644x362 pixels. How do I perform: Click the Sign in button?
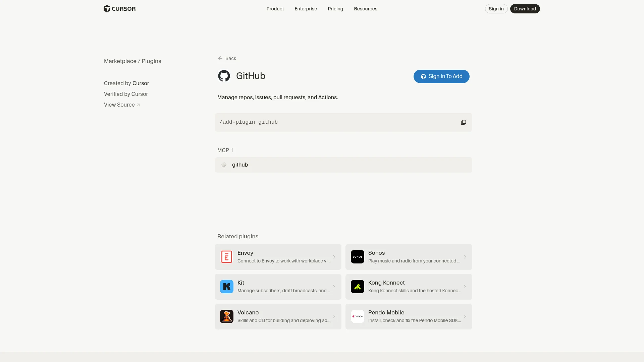click(496, 9)
